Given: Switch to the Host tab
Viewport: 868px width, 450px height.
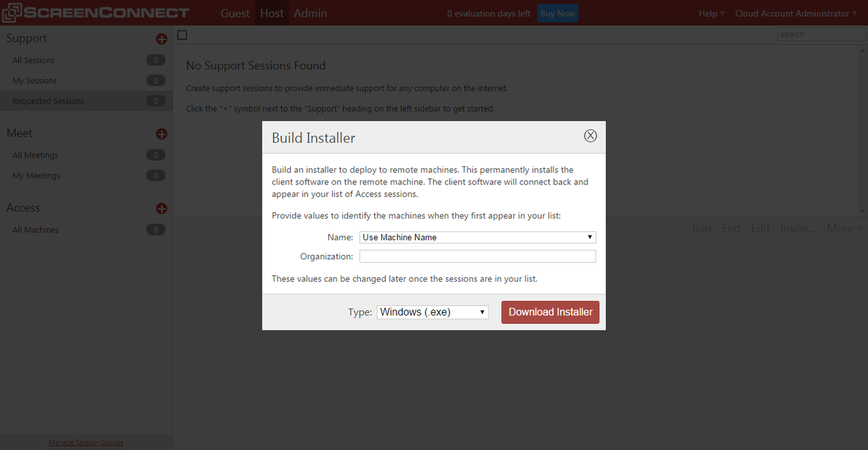Looking at the screenshot, I should point(272,13).
